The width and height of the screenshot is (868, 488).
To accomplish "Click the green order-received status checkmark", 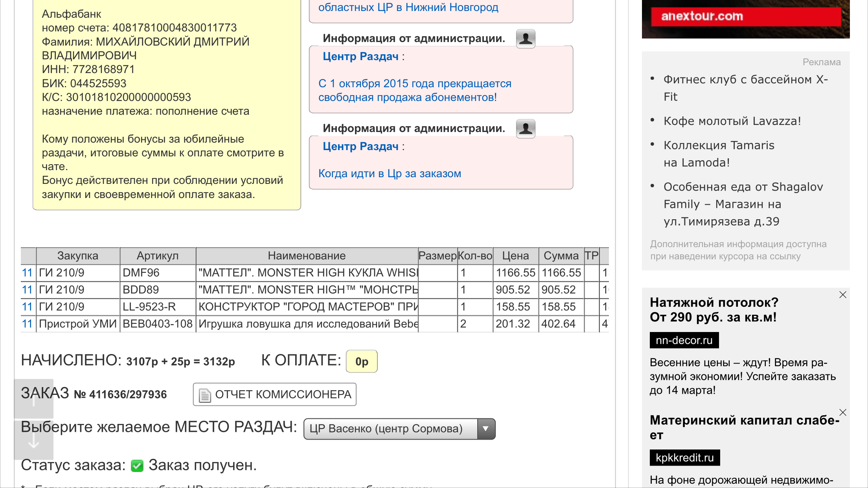I will click(x=137, y=466).
